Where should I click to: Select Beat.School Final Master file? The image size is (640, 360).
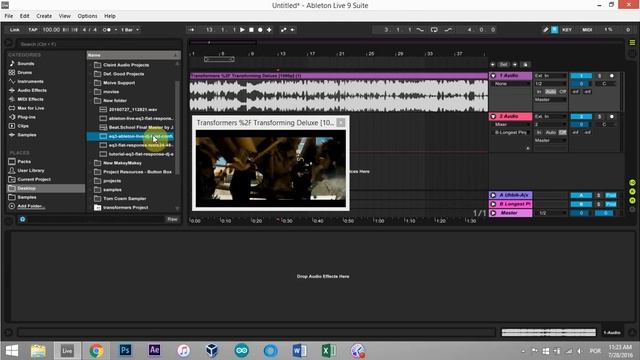pos(141,127)
